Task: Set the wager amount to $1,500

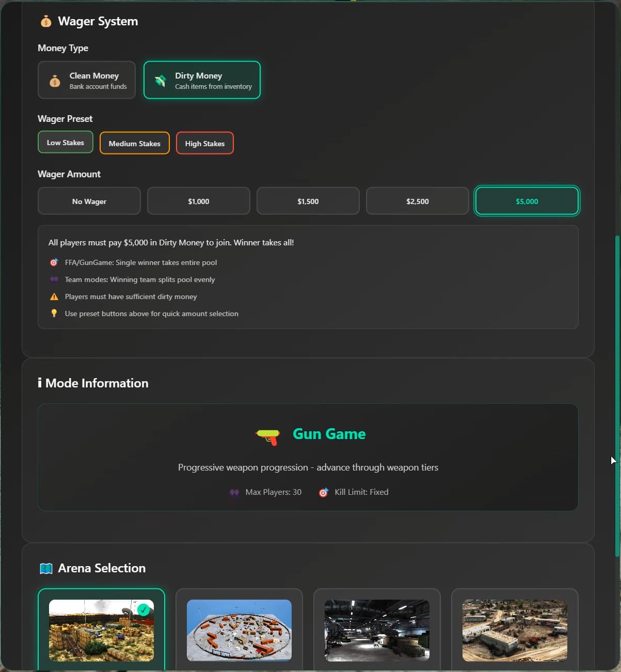Action: tap(308, 201)
